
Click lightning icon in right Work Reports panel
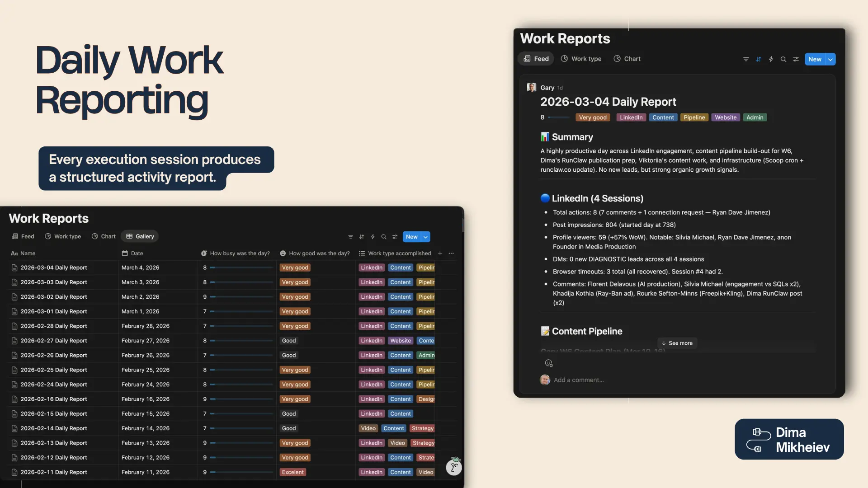coord(771,59)
